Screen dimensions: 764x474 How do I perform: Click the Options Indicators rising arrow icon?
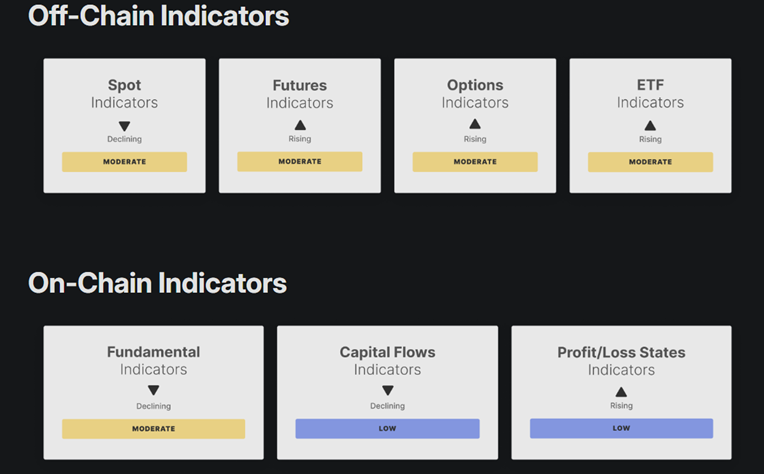tap(475, 125)
